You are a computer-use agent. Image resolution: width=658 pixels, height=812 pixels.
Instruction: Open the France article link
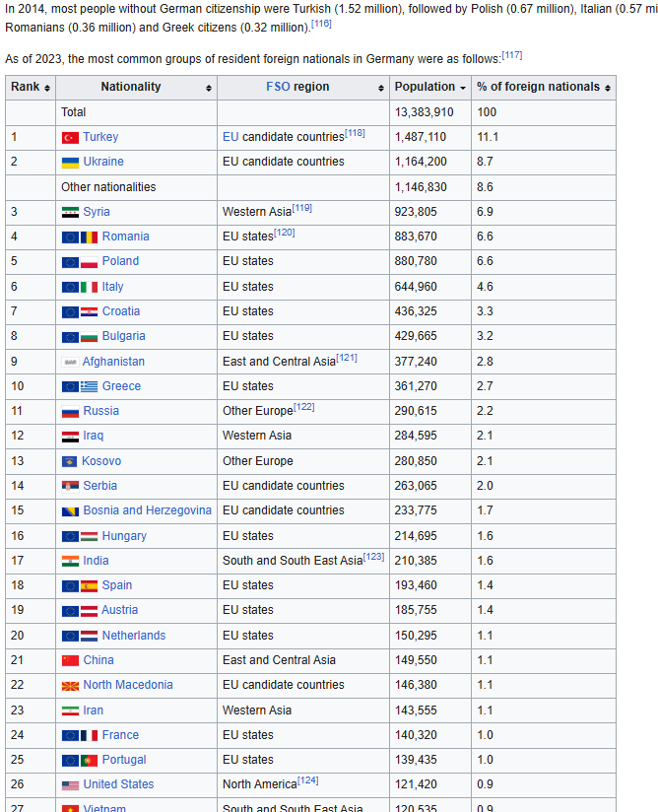(x=120, y=735)
